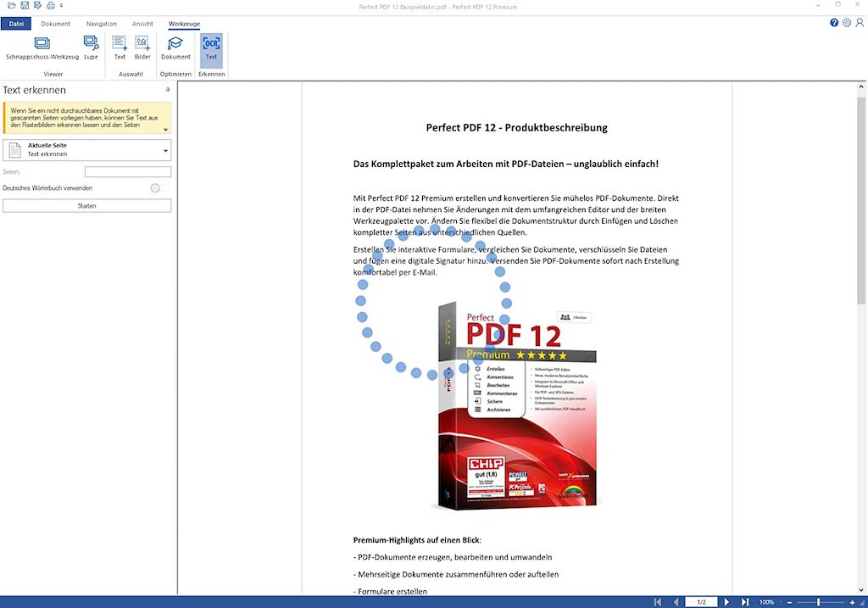This screenshot has height=608, width=868.
Task: Pin the Text erkennen side panel
Action: pyautogui.click(x=167, y=90)
